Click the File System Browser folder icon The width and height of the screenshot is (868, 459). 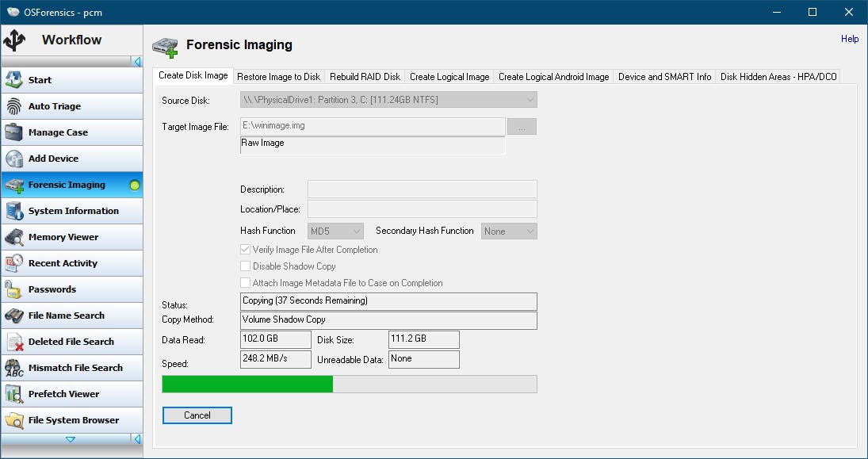(13, 420)
